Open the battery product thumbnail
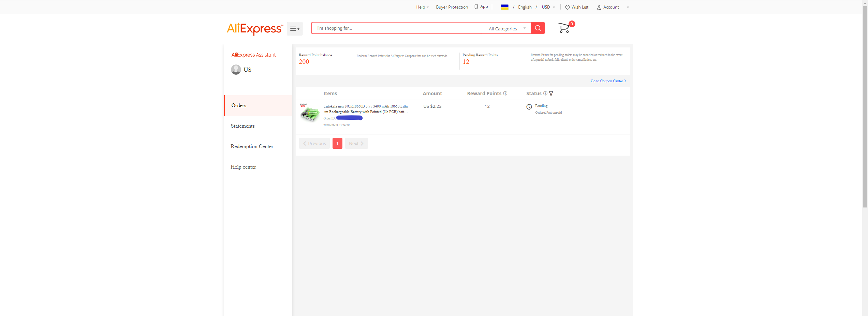 [310, 113]
